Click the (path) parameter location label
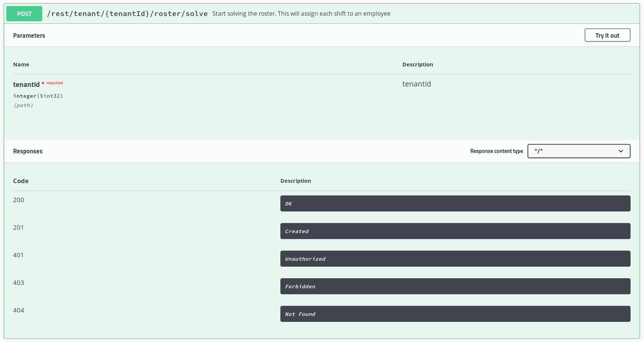 pyautogui.click(x=23, y=105)
